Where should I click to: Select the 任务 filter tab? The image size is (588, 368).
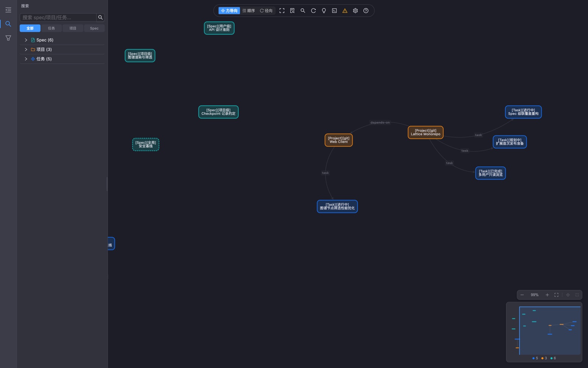51,28
